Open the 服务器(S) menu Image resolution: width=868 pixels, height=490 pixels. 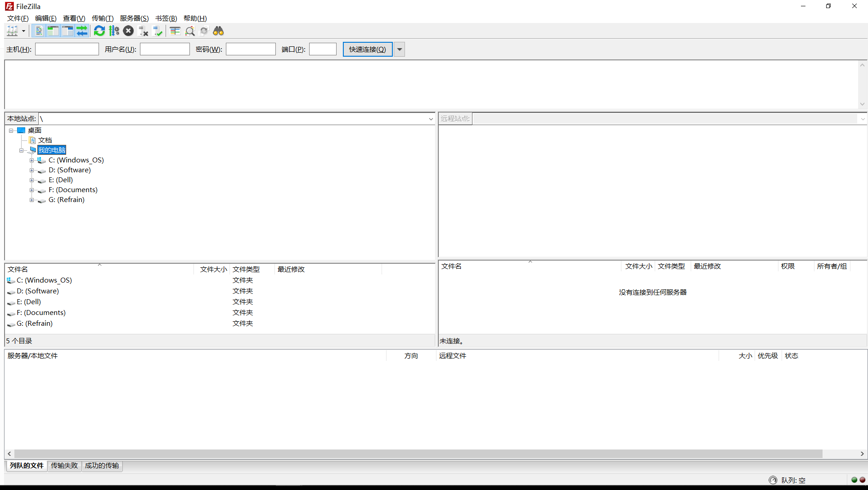coord(134,18)
